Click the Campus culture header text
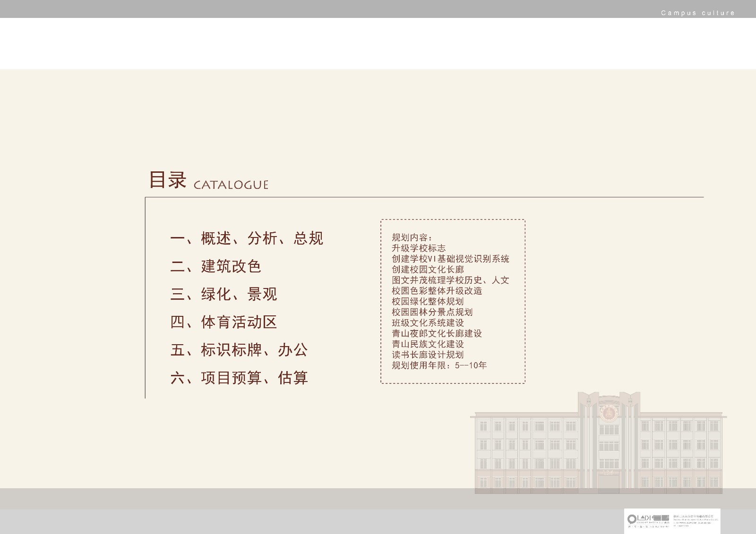 pos(697,13)
